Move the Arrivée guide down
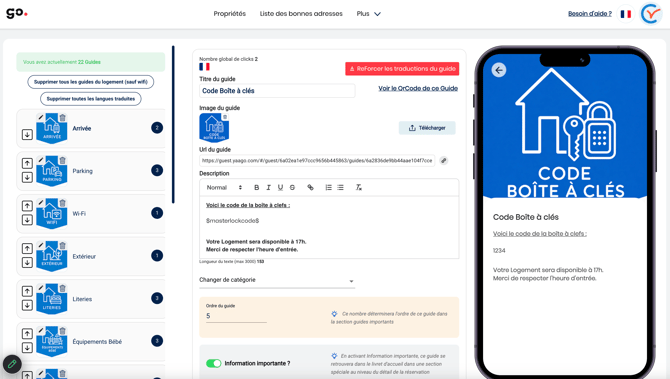670x379 pixels. 27,135
